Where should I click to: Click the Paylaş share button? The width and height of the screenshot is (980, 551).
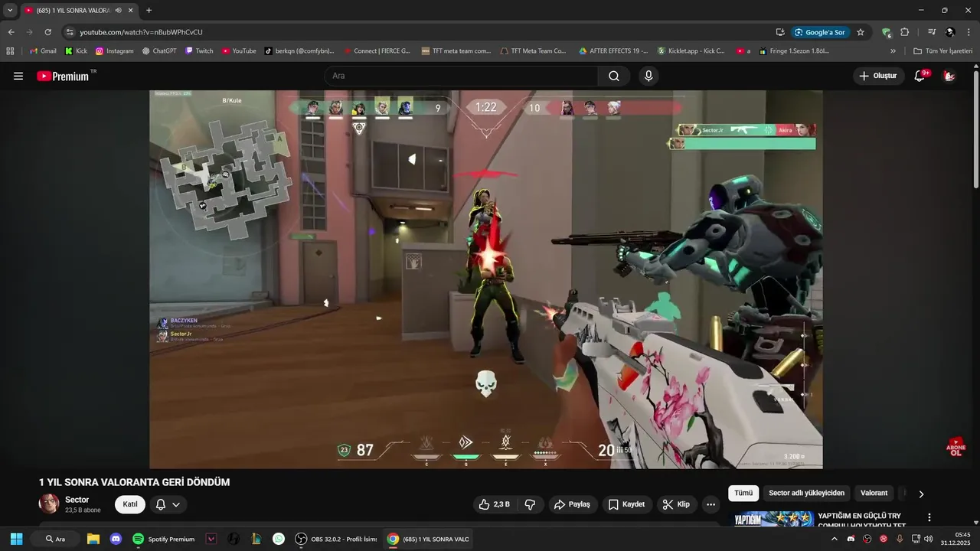pyautogui.click(x=572, y=504)
